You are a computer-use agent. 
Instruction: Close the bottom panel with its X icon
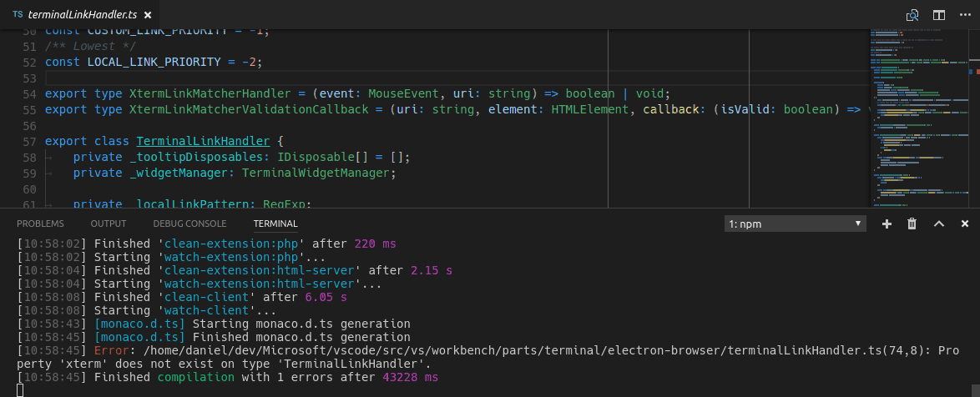click(x=964, y=224)
